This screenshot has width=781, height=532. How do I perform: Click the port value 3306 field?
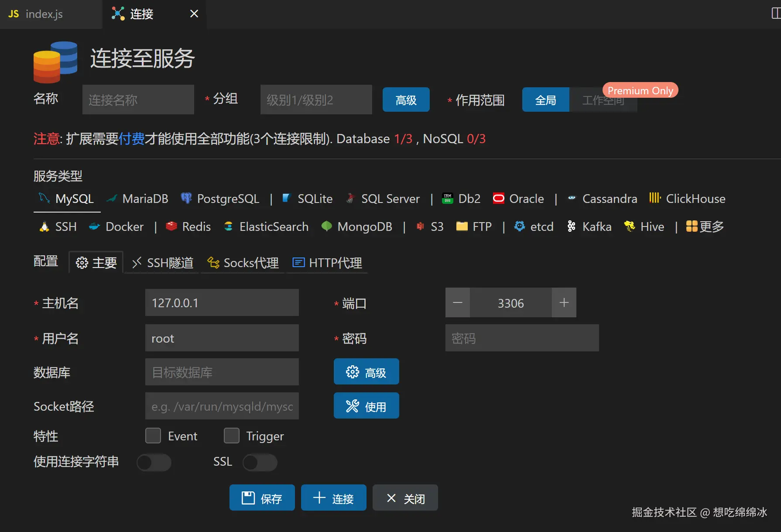coord(511,302)
